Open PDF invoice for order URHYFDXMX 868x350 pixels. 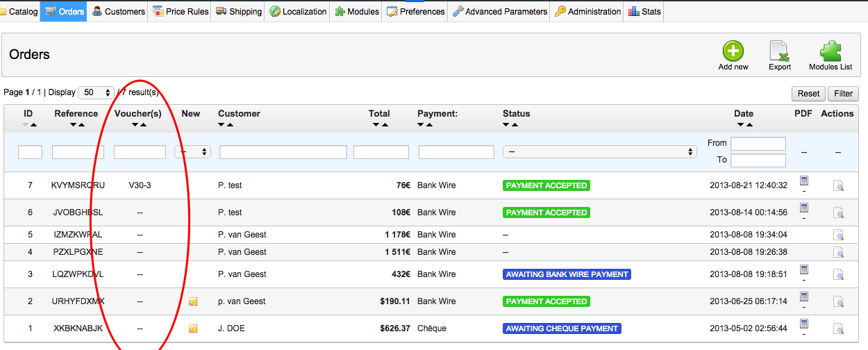[803, 297]
